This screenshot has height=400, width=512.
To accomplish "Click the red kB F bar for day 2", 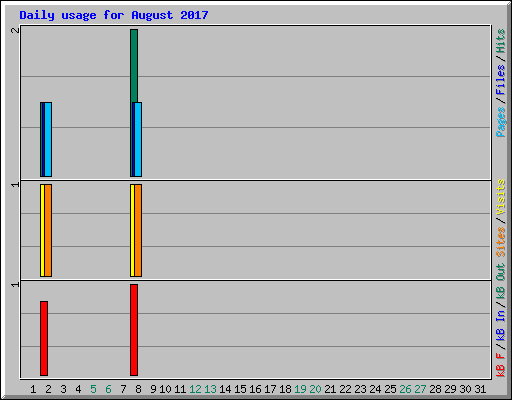I will pos(44,338).
